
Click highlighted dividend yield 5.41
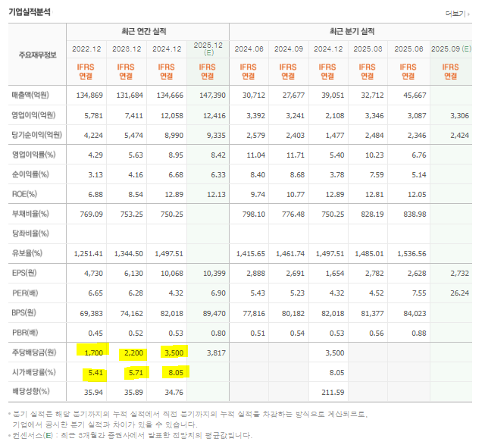[95, 372]
